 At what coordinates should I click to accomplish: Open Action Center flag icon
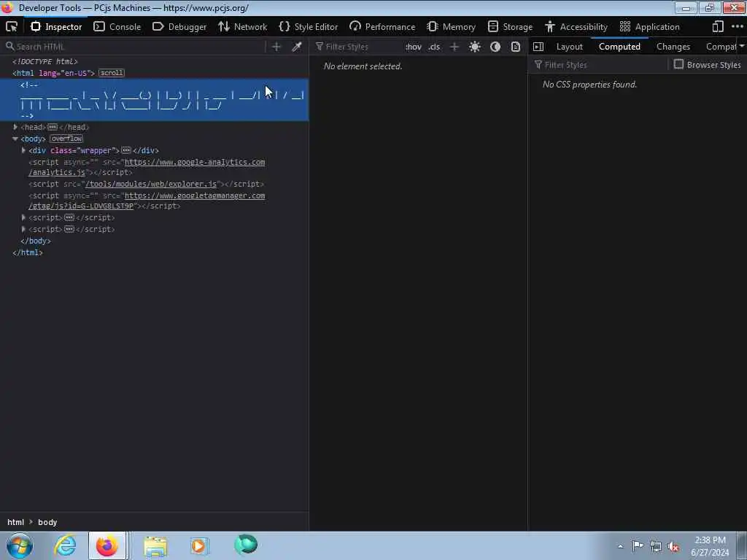click(x=638, y=545)
